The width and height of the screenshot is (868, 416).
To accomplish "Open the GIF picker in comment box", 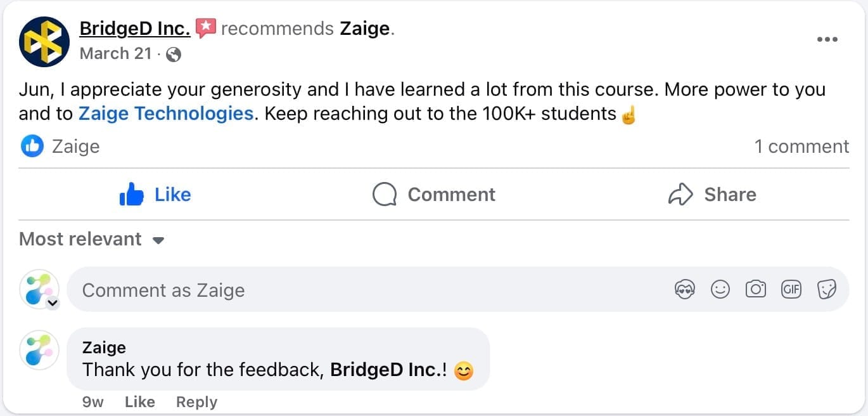I will (791, 290).
